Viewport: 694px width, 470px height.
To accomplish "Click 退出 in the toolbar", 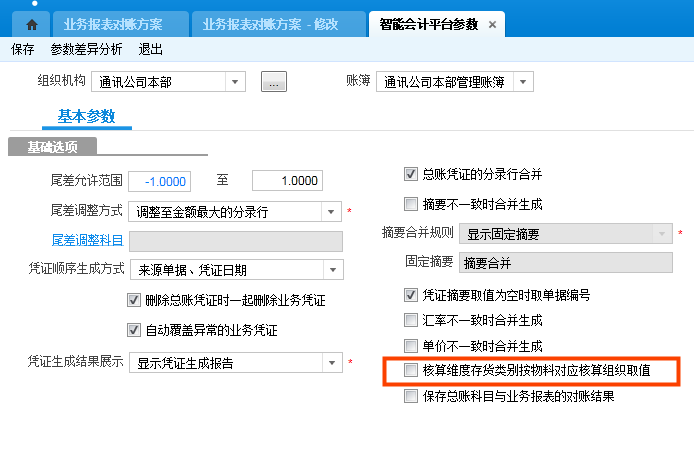I will coord(151,49).
